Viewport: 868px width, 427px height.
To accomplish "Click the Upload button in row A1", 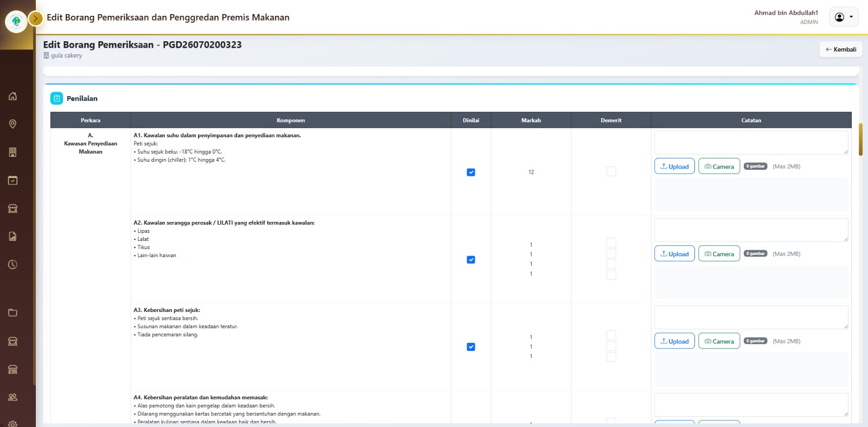I will click(674, 166).
